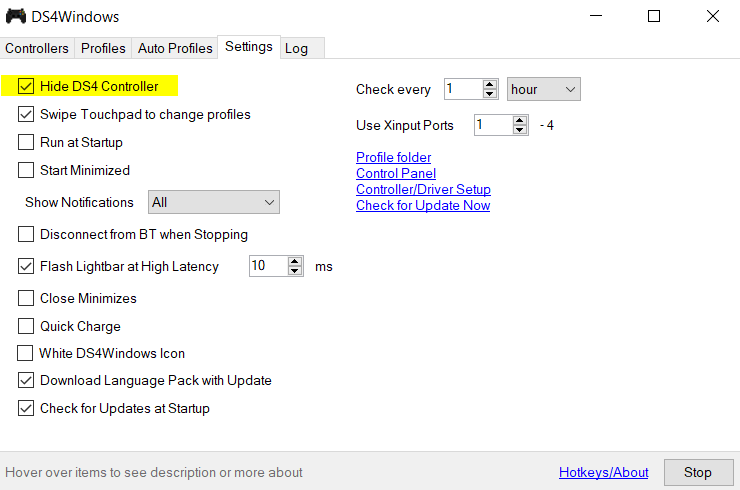Uncheck Download Language Pack with Update
Image resolution: width=740 pixels, height=490 pixels.
point(26,380)
